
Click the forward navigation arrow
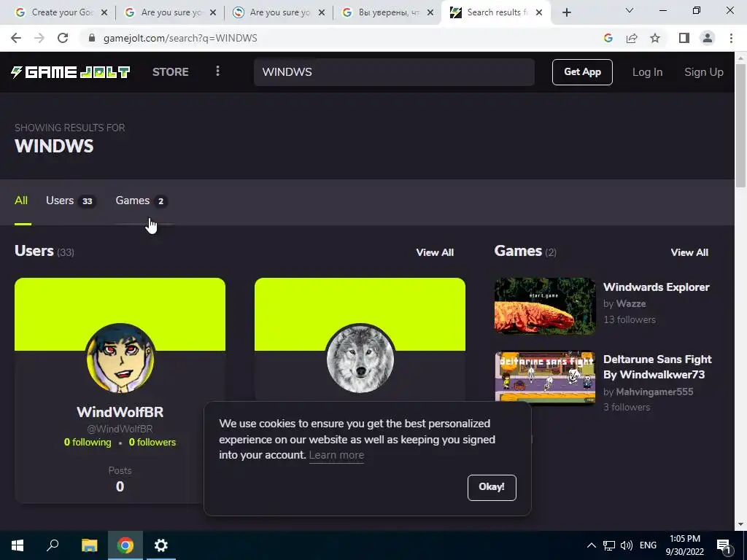(39, 38)
